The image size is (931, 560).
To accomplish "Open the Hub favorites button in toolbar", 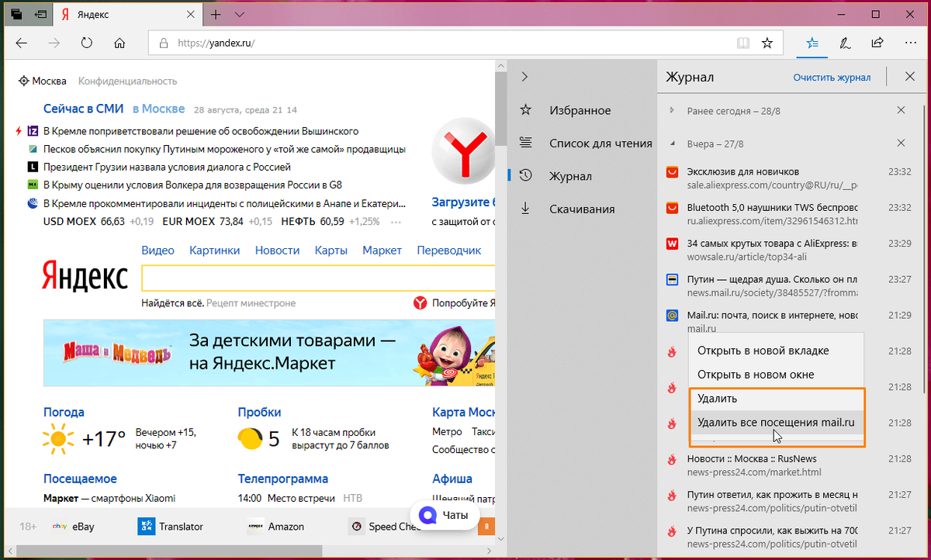I will [x=812, y=43].
